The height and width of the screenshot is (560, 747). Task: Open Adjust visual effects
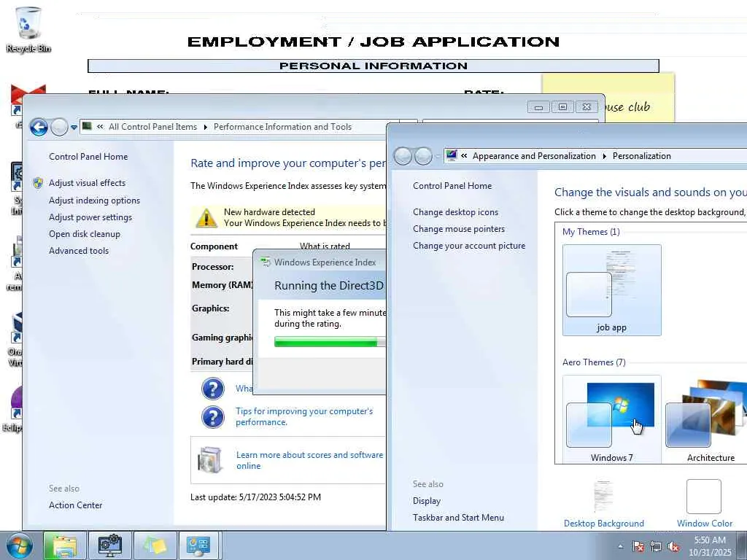tap(88, 183)
